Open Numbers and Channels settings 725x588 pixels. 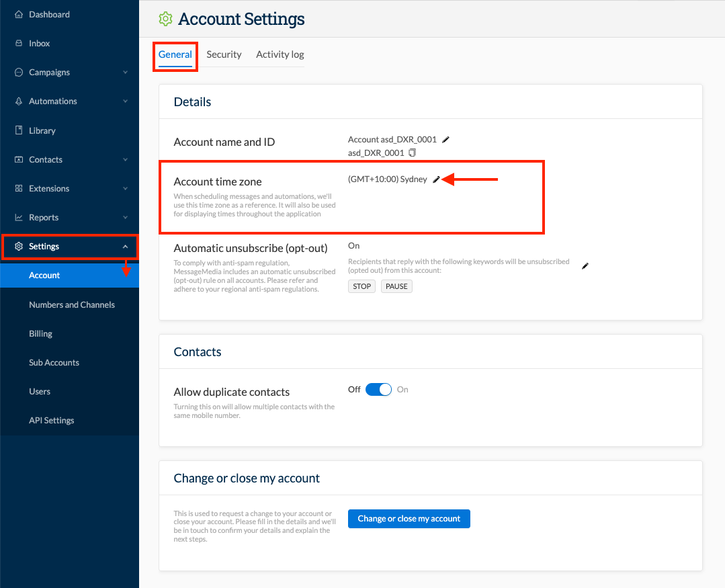(x=72, y=304)
